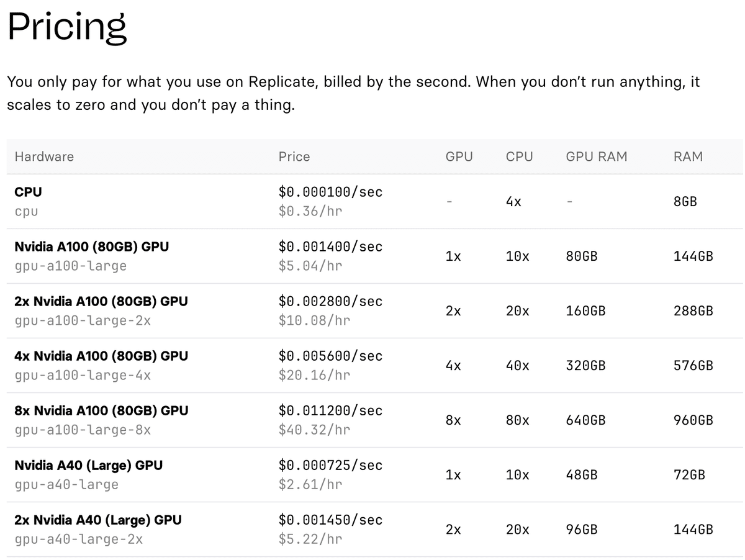The image size is (745, 560).
Task: Click the RAM column header
Action: click(688, 156)
